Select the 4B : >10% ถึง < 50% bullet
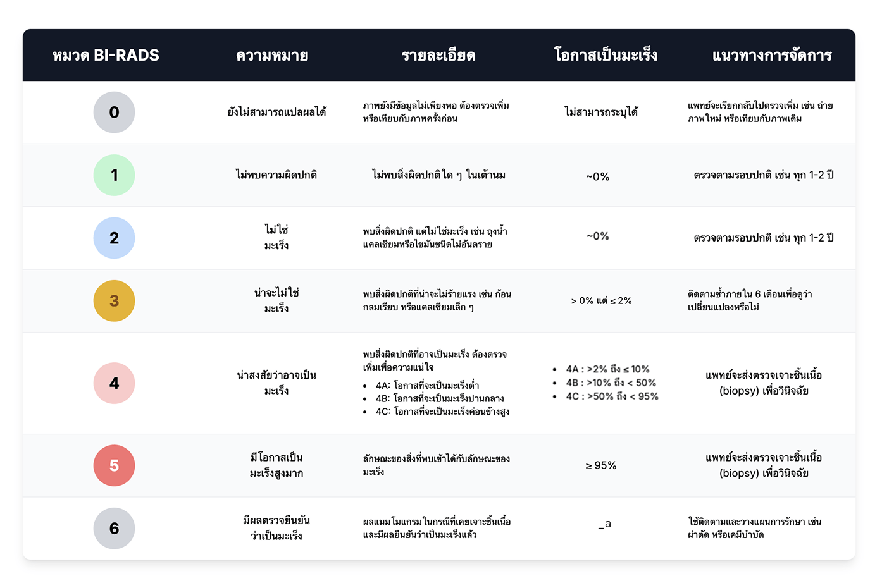Viewport: 882px width, 588px height. pos(611,383)
